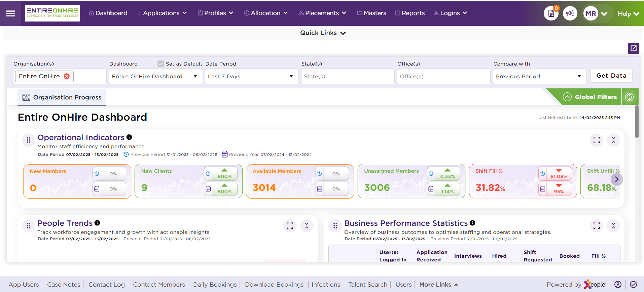The height and width of the screenshot is (292, 644).
Task: Select the Organisation Progress tab
Action: [x=62, y=97]
